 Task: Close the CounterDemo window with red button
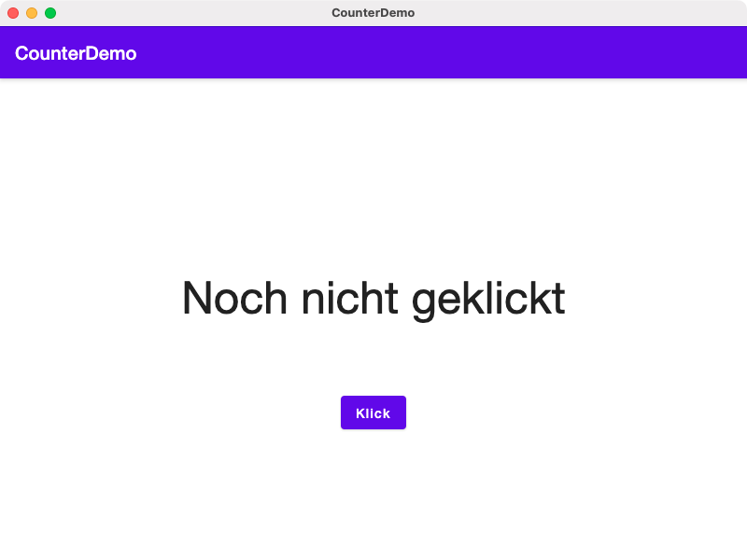pyautogui.click(x=13, y=13)
